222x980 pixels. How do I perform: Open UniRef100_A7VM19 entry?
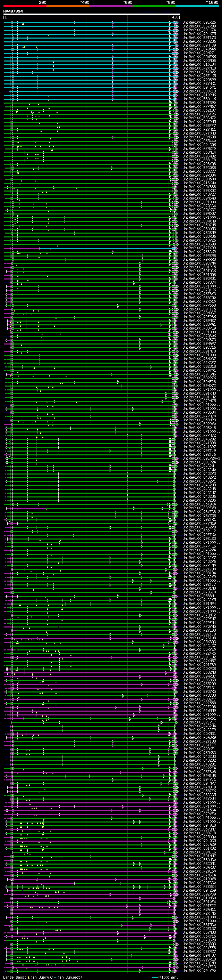(x=199, y=523)
